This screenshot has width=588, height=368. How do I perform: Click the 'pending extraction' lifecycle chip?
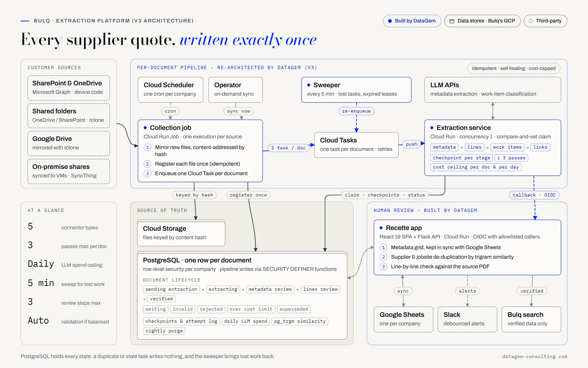click(x=171, y=289)
